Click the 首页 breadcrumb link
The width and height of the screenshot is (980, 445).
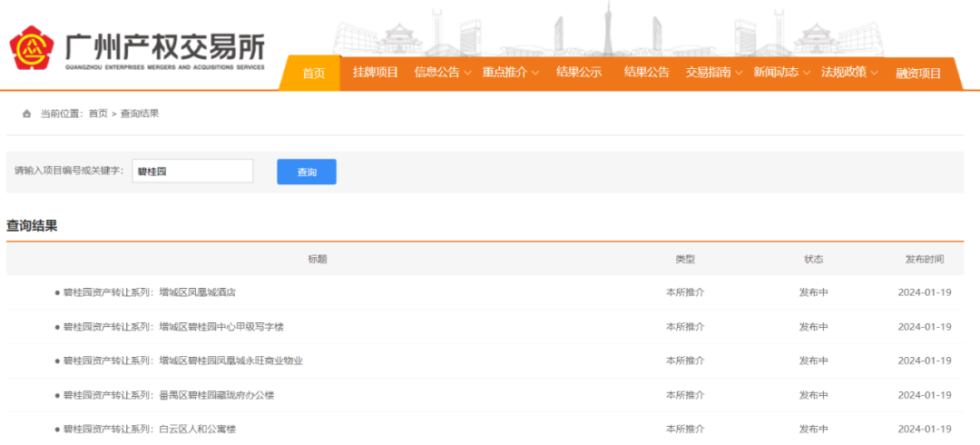point(98,114)
